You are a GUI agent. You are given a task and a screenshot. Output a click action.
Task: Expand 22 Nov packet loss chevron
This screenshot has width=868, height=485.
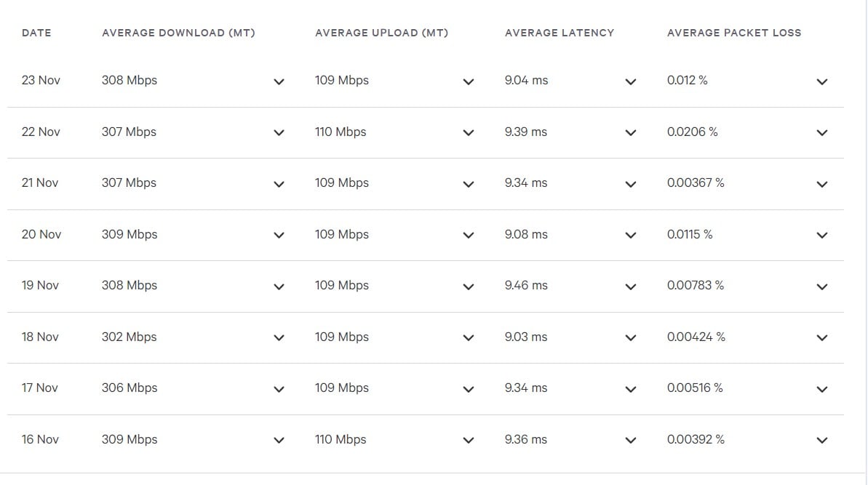click(x=822, y=133)
